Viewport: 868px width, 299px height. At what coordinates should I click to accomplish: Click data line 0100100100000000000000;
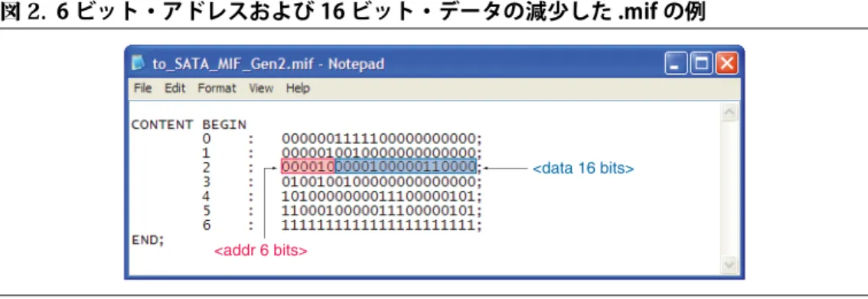coord(382,182)
